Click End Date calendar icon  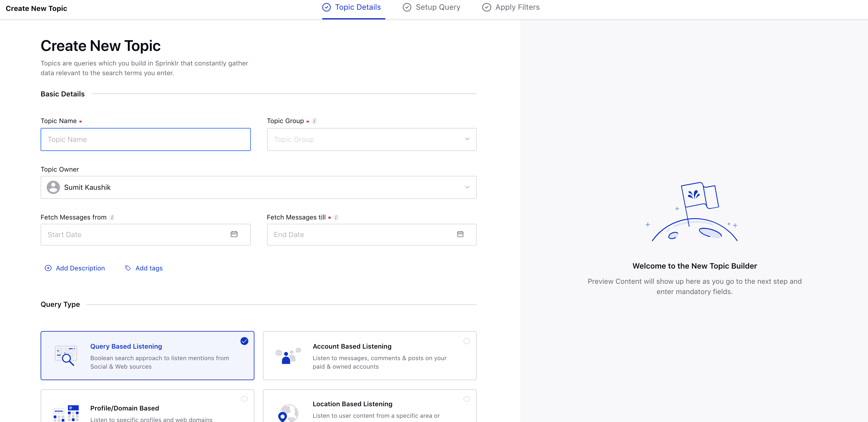[460, 234]
